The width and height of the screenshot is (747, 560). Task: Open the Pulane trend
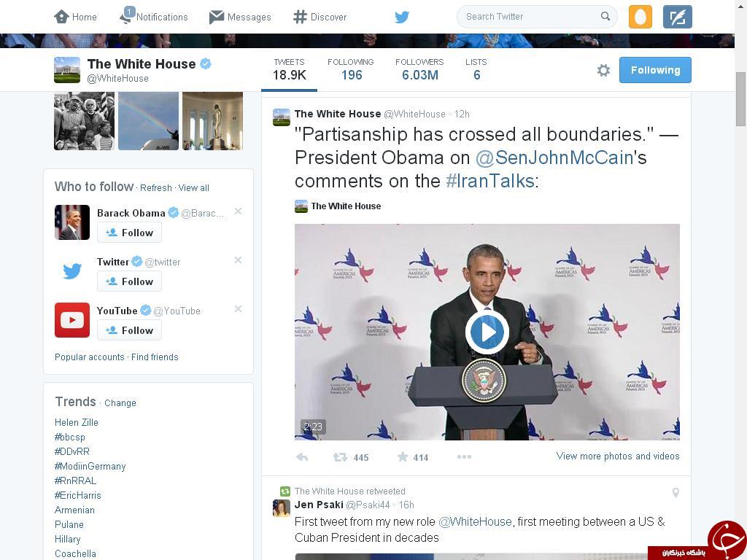[69, 525]
